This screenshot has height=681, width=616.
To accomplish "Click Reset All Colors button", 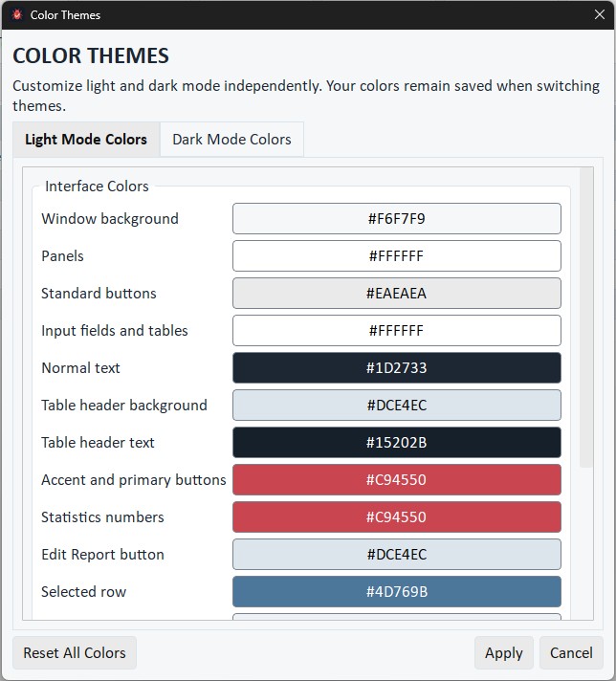I will point(75,652).
